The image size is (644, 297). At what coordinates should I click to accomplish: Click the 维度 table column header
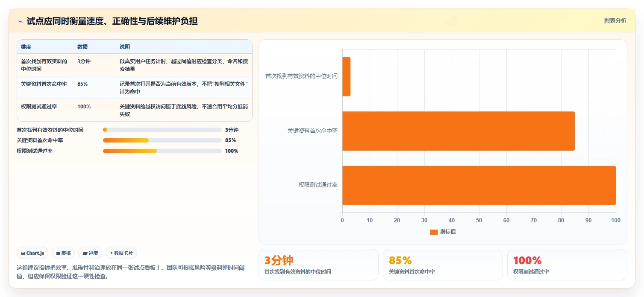point(26,47)
